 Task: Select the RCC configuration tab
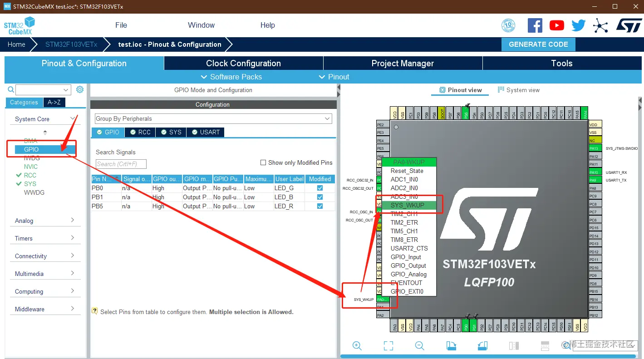point(140,132)
